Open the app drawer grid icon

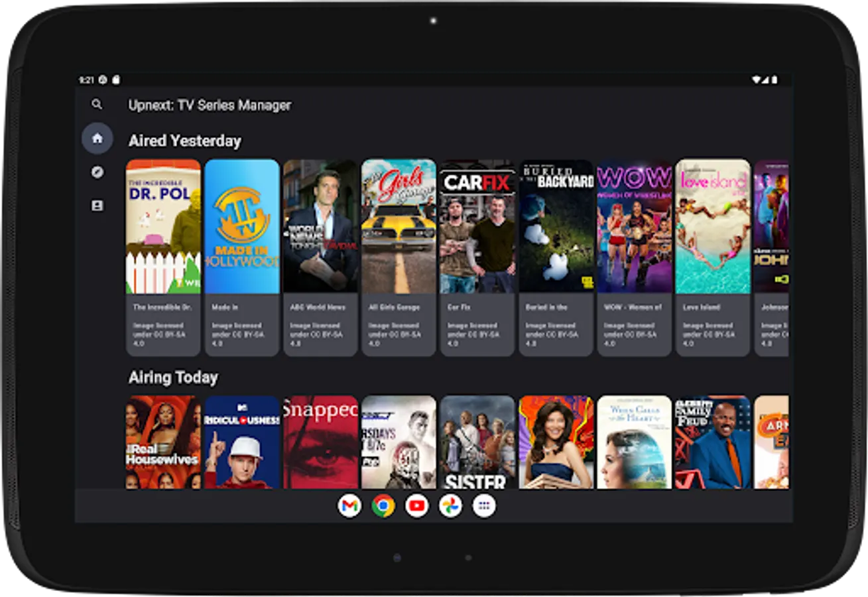coord(484,506)
